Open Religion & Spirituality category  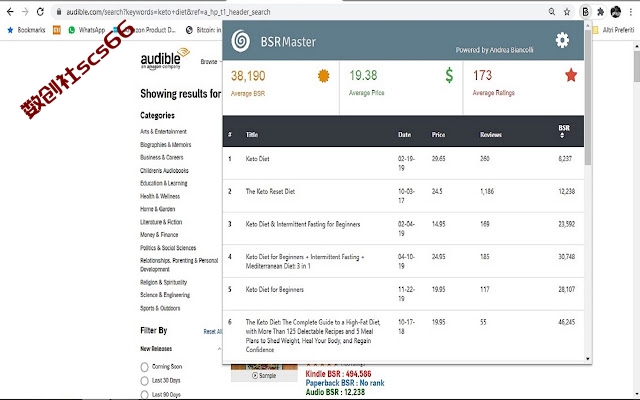tap(163, 282)
